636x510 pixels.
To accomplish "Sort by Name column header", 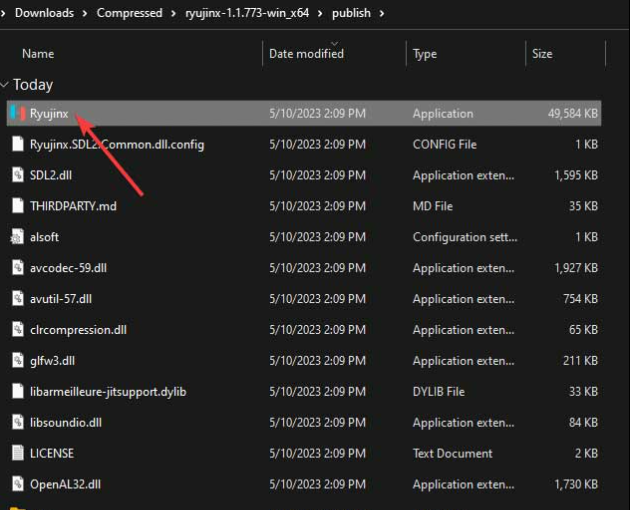I will tap(38, 54).
